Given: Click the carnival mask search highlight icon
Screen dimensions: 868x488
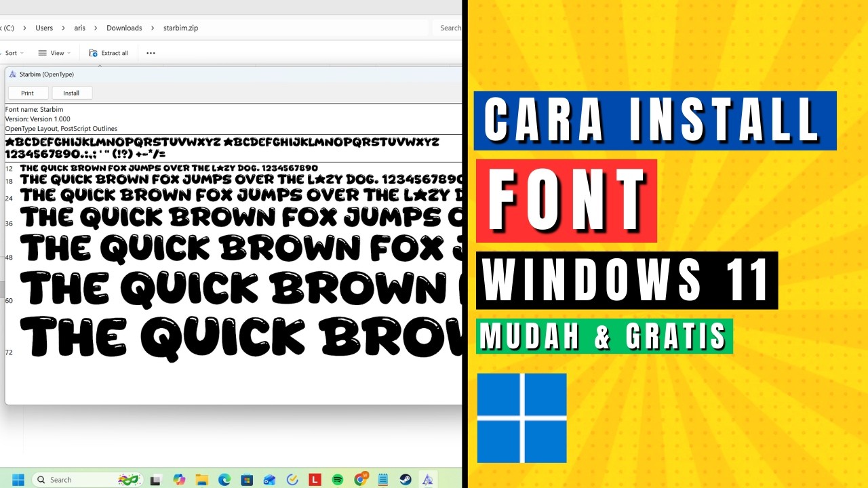Looking at the screenshot, I should (x=128, y=479).
